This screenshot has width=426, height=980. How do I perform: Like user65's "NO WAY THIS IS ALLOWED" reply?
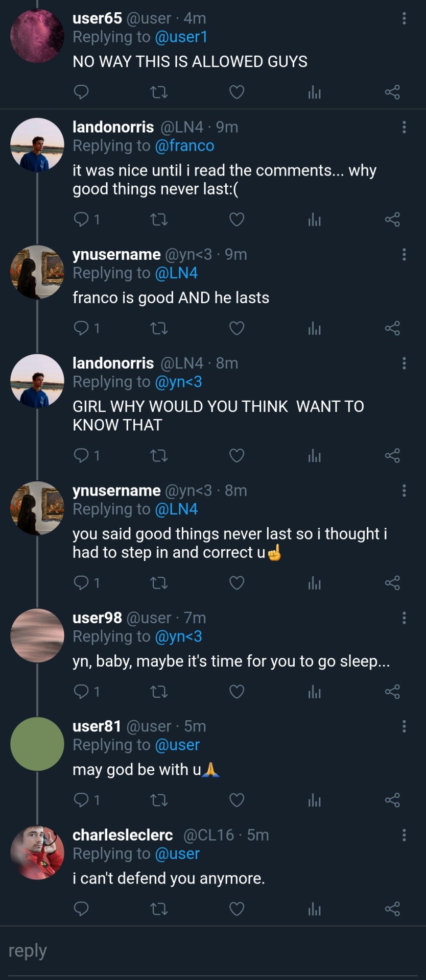(236, 92)
